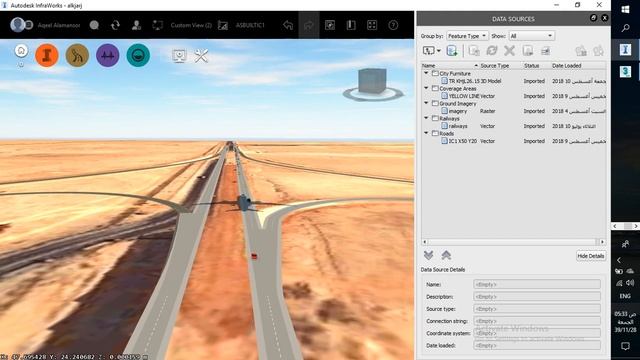Open the Windows notification center icon
This screenshot has width=640, height=360.
coord(625,347)
